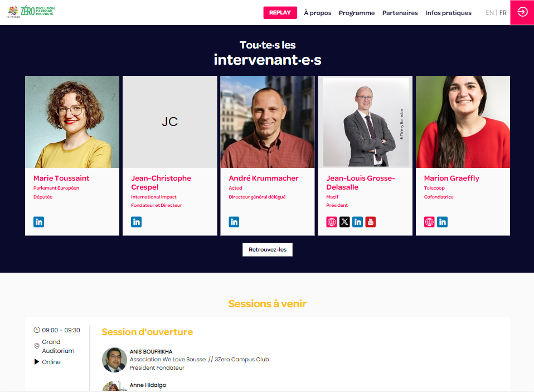The image size is (534, 392).
Task: Open the Programme menu item
Action: click(357, 13)
